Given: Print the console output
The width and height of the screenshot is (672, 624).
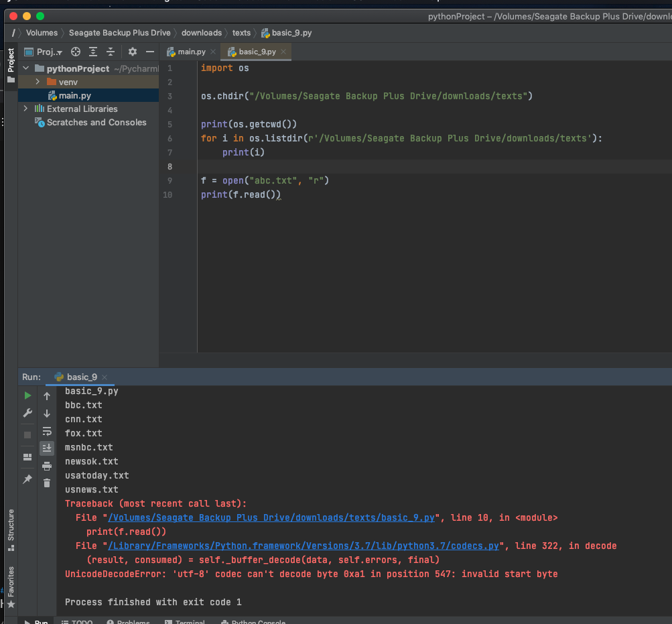Looking at the screenshot, I should tap(47, 466).
